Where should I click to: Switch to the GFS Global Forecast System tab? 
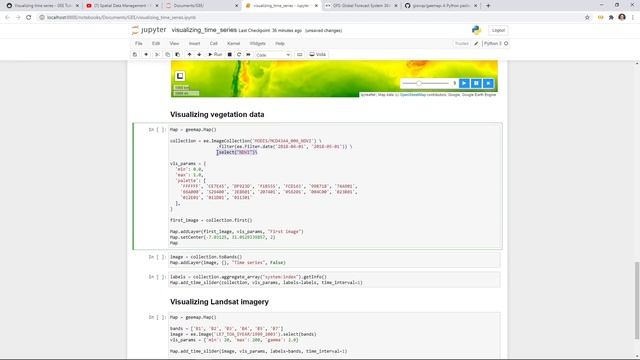click(361, 6)
